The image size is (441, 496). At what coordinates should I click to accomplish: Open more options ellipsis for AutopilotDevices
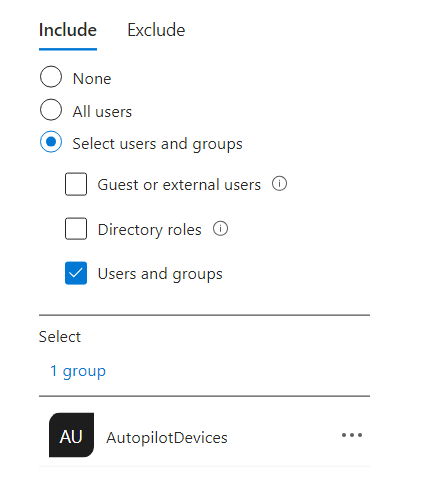click(x=352, y=435)
